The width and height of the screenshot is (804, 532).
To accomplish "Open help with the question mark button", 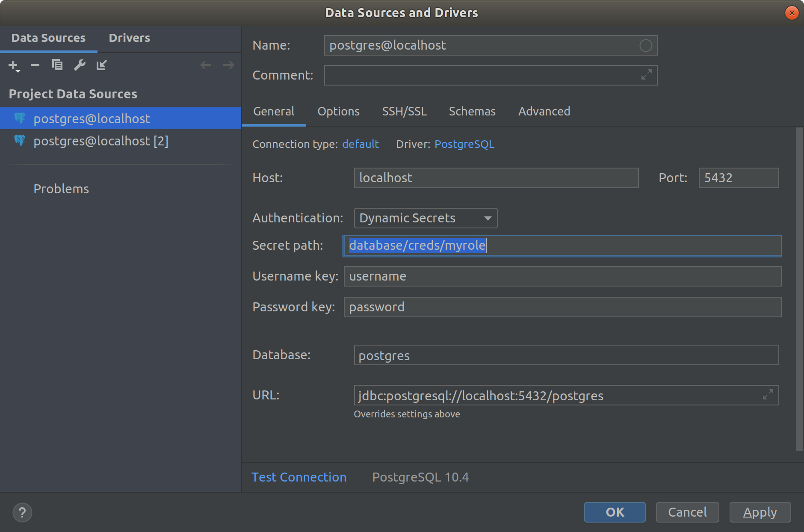I will [x=22, y=512].
